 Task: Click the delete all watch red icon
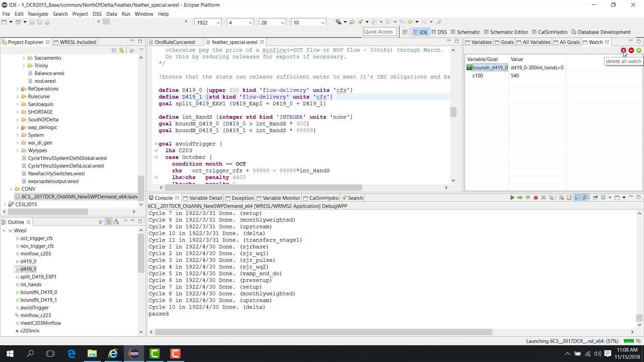(623, 50)
